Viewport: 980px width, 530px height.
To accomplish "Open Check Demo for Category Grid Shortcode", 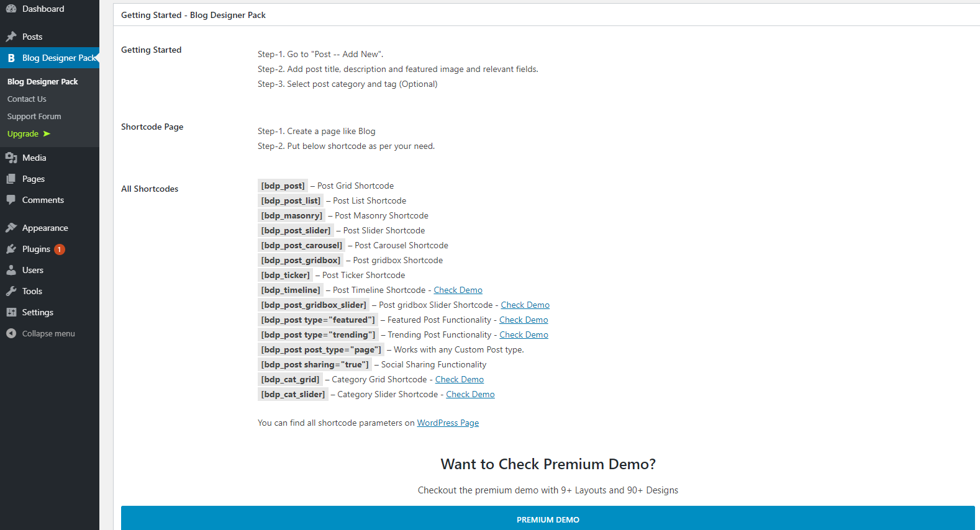I will point(459,379).
